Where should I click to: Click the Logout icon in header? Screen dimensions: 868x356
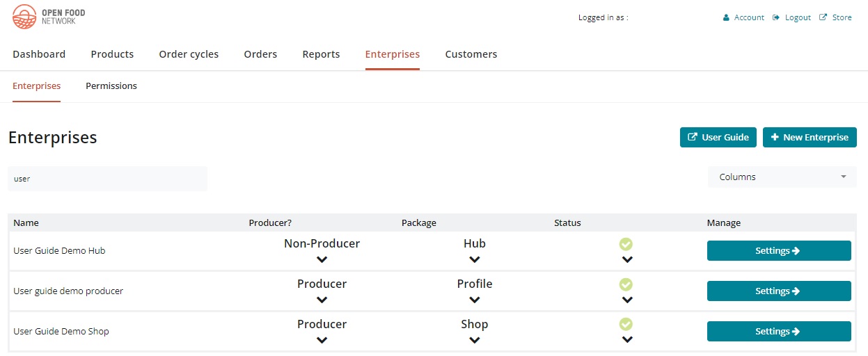(776, 17)
